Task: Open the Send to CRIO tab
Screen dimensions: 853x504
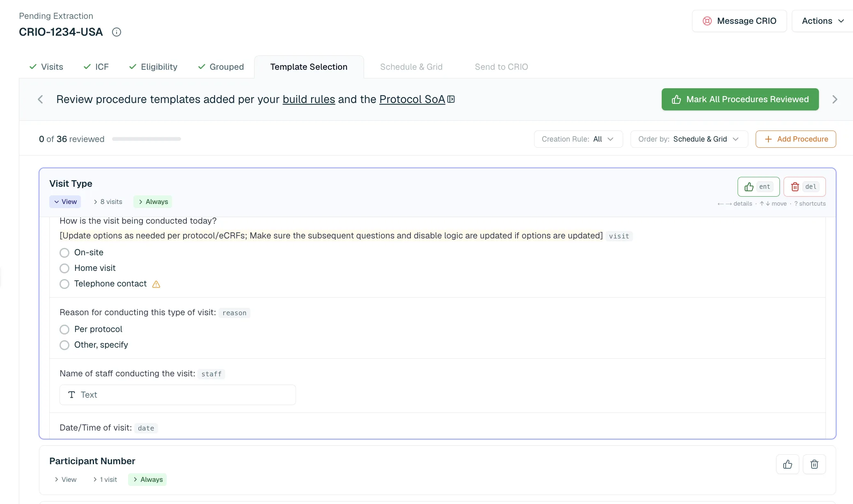Action: (501, 67)
